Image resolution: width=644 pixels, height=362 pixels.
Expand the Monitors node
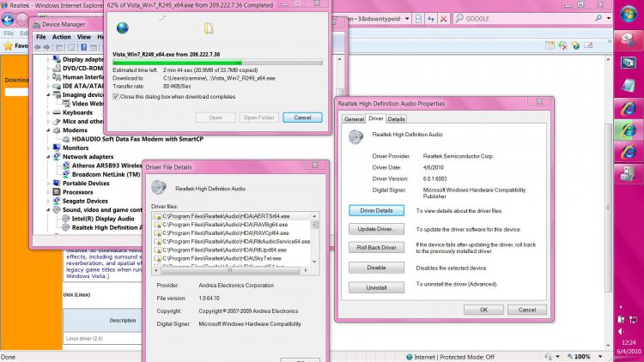coord(48,148)
